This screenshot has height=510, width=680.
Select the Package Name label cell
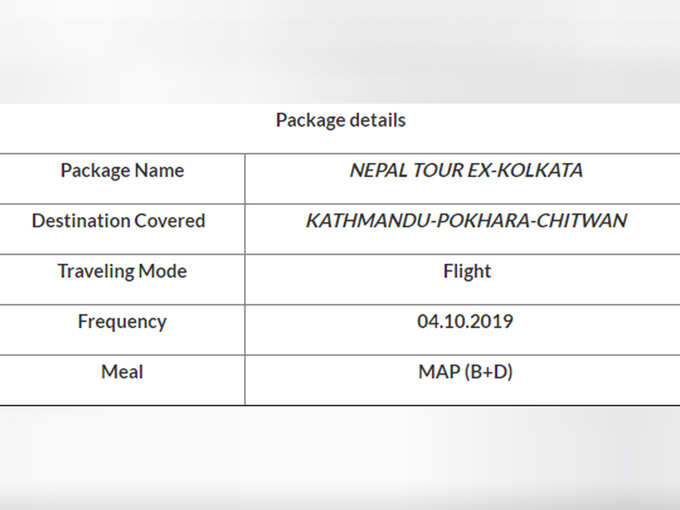[x=122, y=179]
